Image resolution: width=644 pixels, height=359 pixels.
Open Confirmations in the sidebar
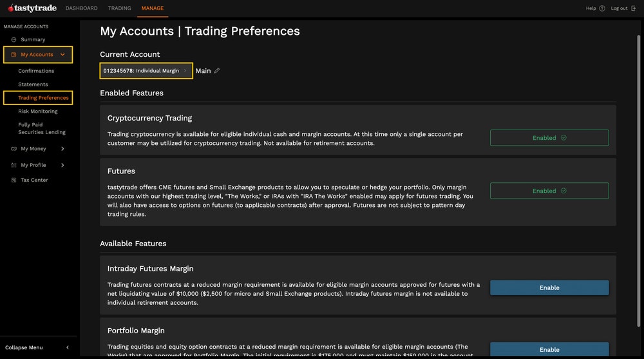(x=36, y=71)
